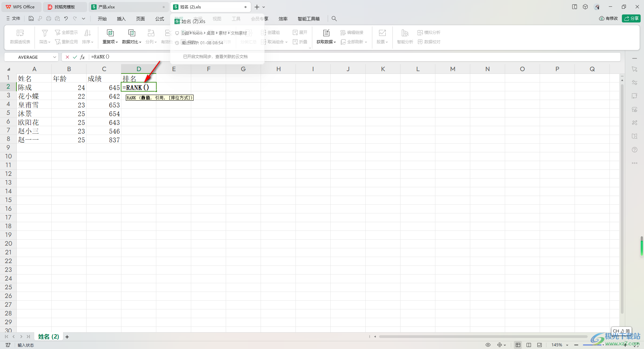Add a new worksheet with plus button
This screenshot has width=644, height=349.
(67, 337)
